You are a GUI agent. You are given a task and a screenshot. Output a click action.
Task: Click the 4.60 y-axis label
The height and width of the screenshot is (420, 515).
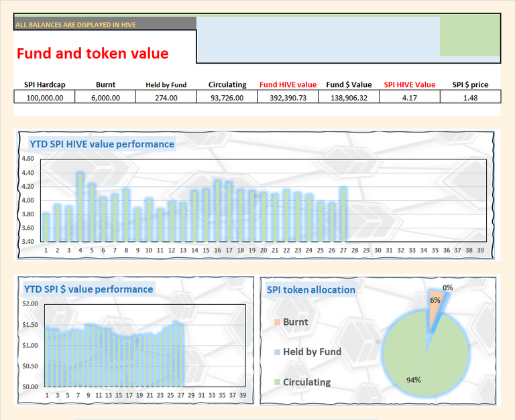coord(28,159)
